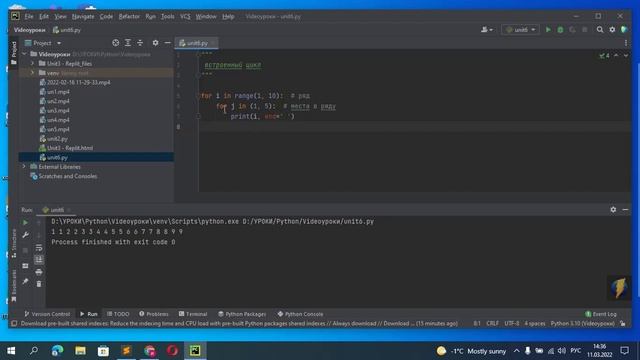Image resolution: width=640 pixels, height=360 pixels.
Task: Open IDE settings gear in top toolbar
Action: (x=612, y=29)
